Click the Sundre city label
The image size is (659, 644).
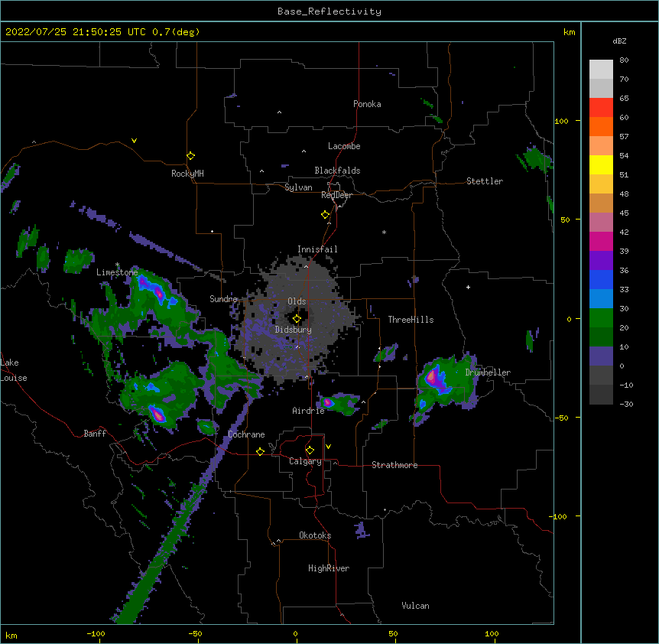[x=223, y=299]
